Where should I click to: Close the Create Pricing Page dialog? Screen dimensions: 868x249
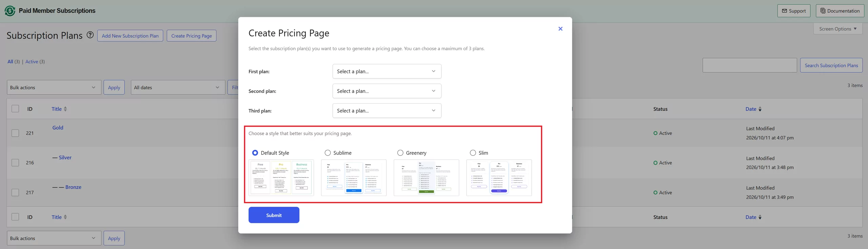coord(560,29)
